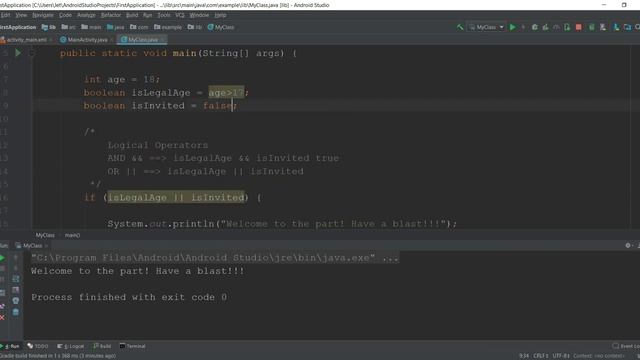Click the java breadcrumb folder
The image size is (640, 360).
coord(116,27)
